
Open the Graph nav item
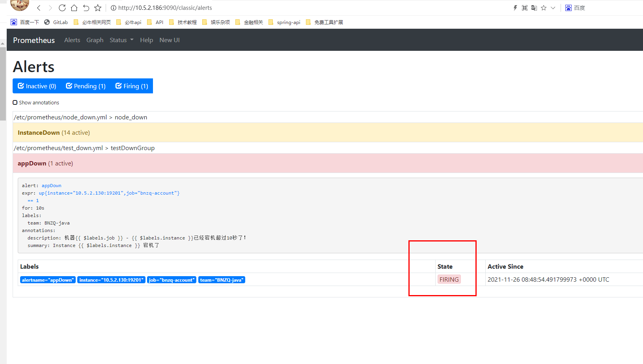95,40
